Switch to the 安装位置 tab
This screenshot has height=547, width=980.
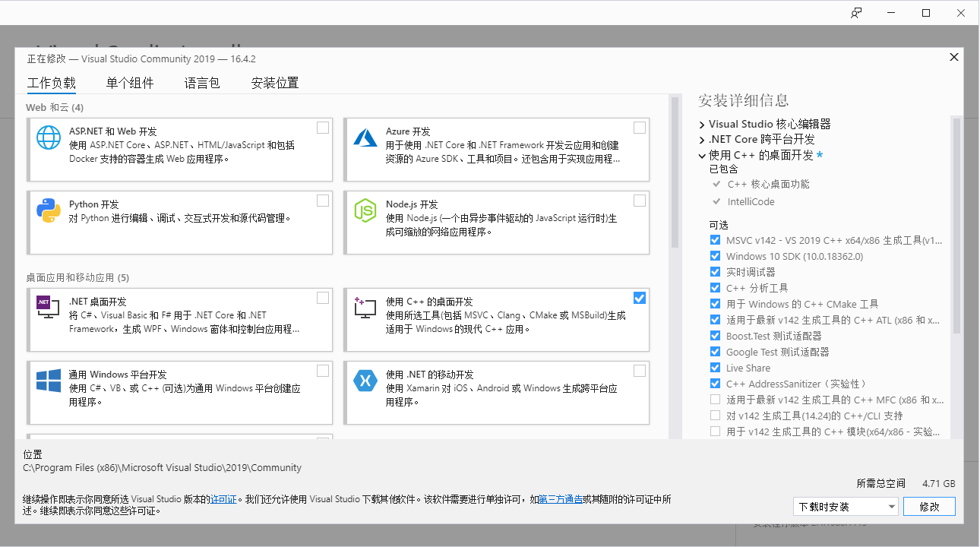tap(275, 84)
